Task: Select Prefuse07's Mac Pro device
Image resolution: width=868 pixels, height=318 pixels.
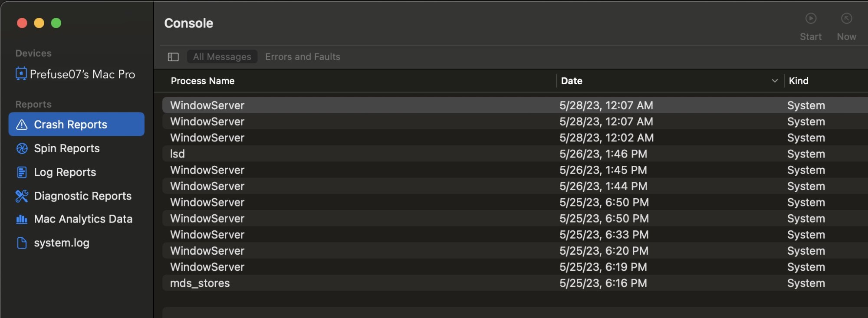Action: click(x=76, y=74)
